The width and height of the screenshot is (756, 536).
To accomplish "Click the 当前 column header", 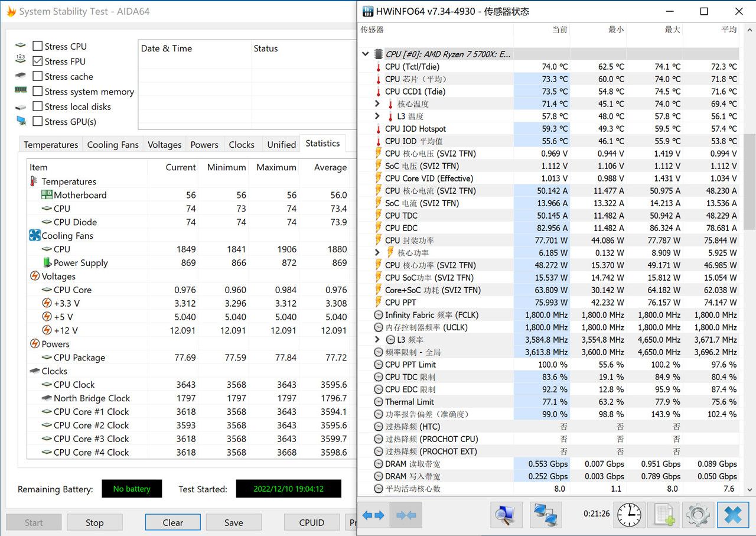I will [542, 30].
